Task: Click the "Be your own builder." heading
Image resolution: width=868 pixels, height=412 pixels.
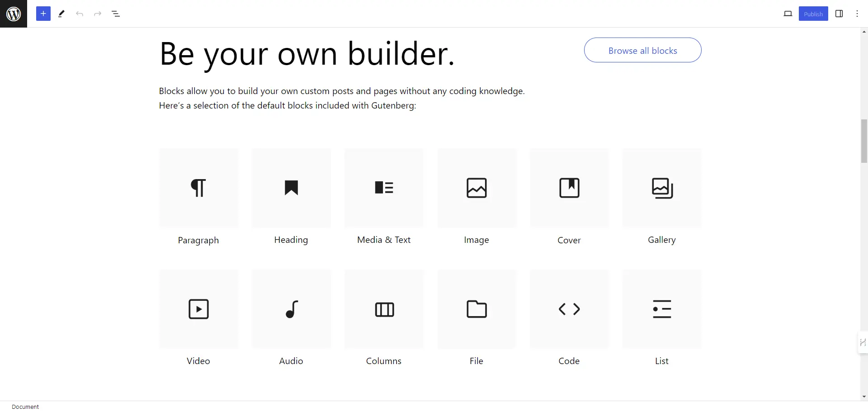Action: coord(307,54)
